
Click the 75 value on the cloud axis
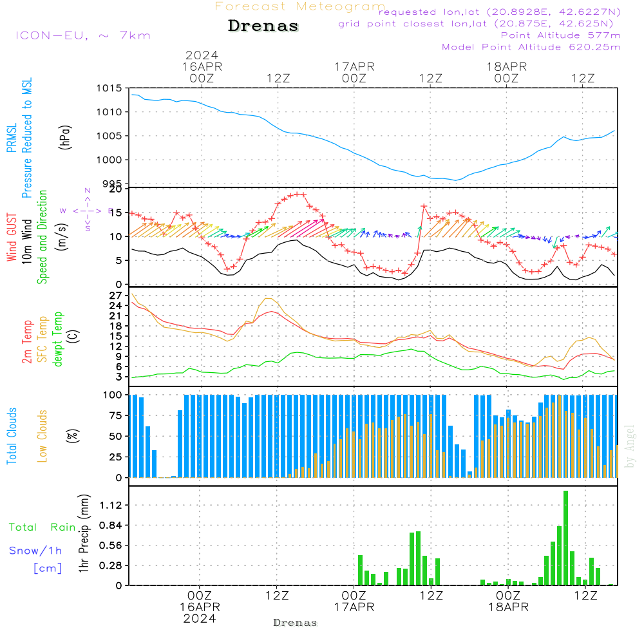(x=116, y=415)
